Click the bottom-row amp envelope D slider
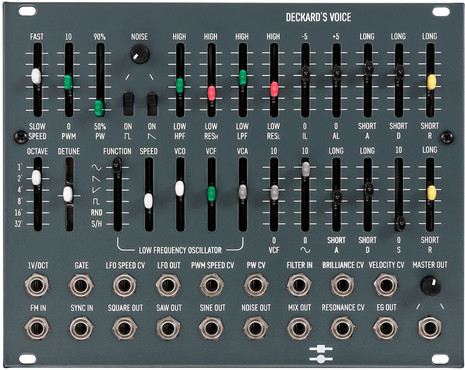 point(368,189)
